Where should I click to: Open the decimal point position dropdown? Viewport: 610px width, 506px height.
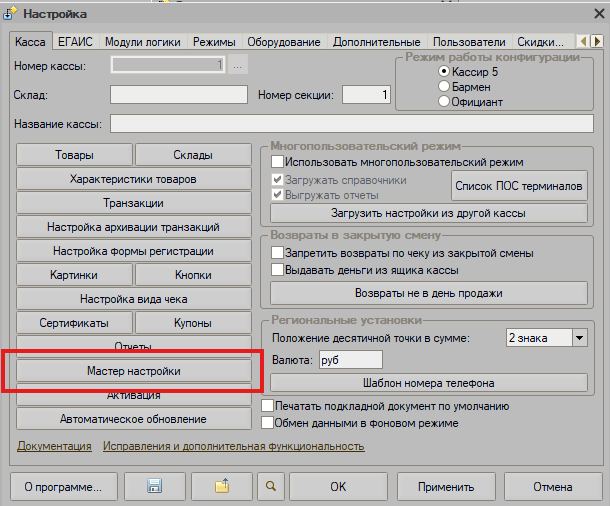pos(579,338)
